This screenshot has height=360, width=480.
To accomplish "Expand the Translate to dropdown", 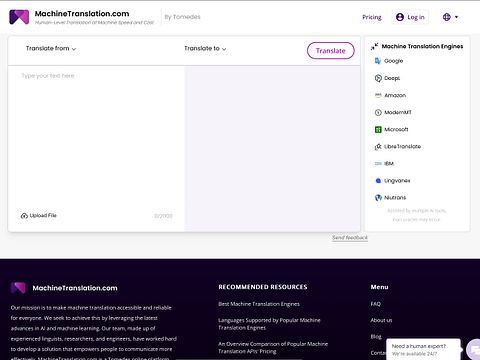I will 205,49.
